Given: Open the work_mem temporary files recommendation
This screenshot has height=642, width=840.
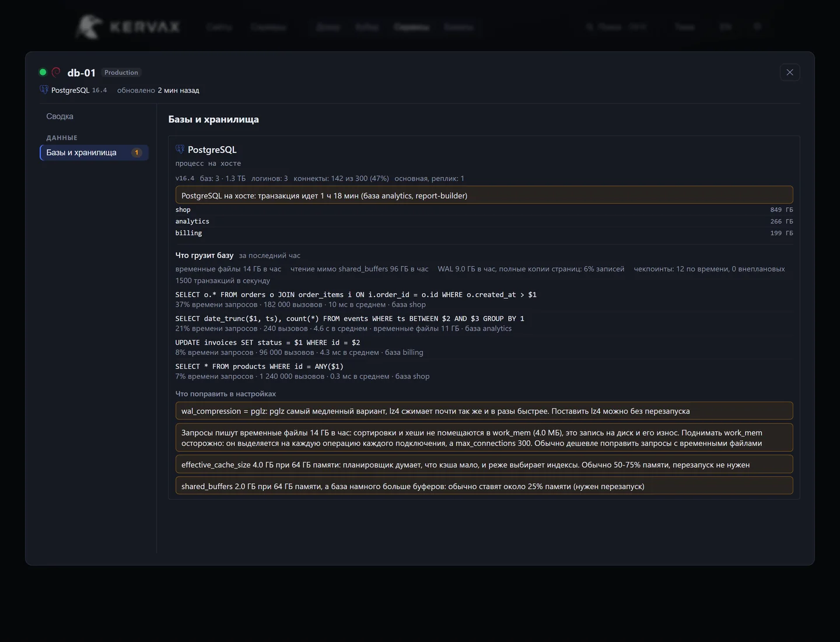Looking at the screenshot, I should pyautogui.click(x=484, y=438).
